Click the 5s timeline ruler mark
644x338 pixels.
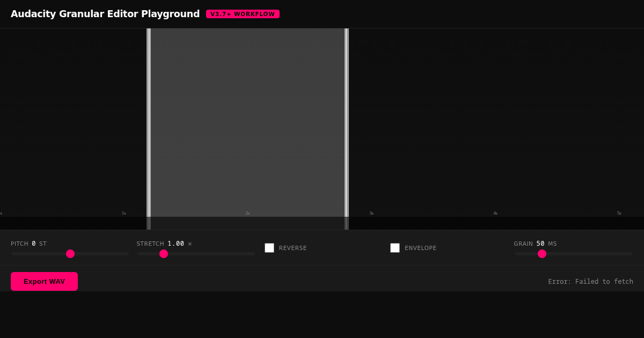(619, 213)
